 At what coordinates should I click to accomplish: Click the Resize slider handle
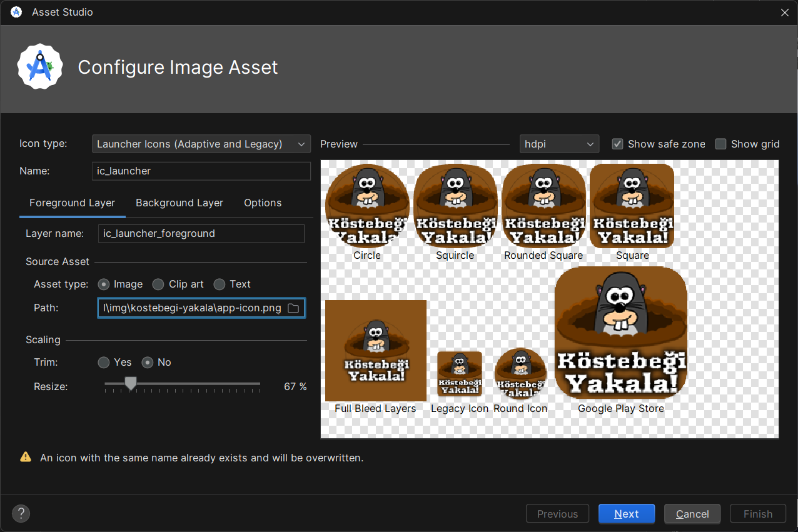[x=131, y=383]
